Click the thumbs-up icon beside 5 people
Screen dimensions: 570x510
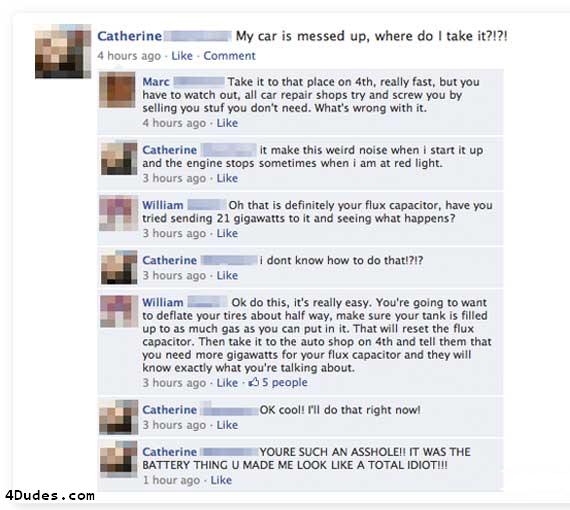[x=253, y=382]
